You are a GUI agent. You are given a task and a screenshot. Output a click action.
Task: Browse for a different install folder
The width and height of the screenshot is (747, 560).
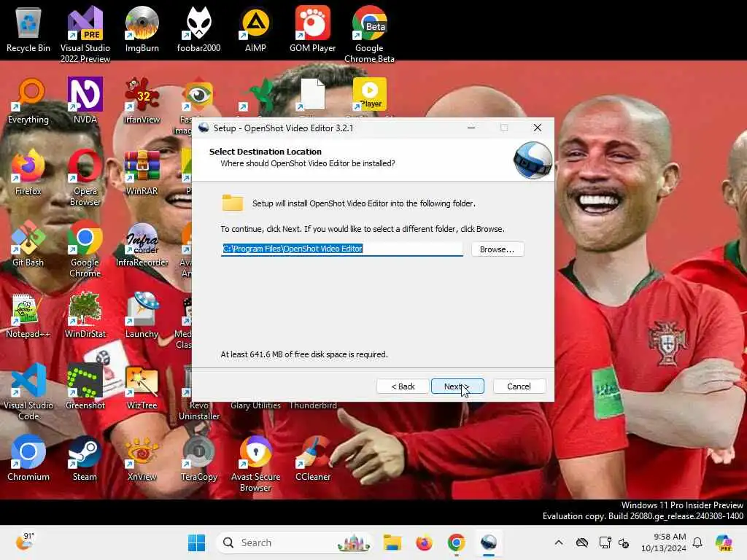(x=497, y=249)
